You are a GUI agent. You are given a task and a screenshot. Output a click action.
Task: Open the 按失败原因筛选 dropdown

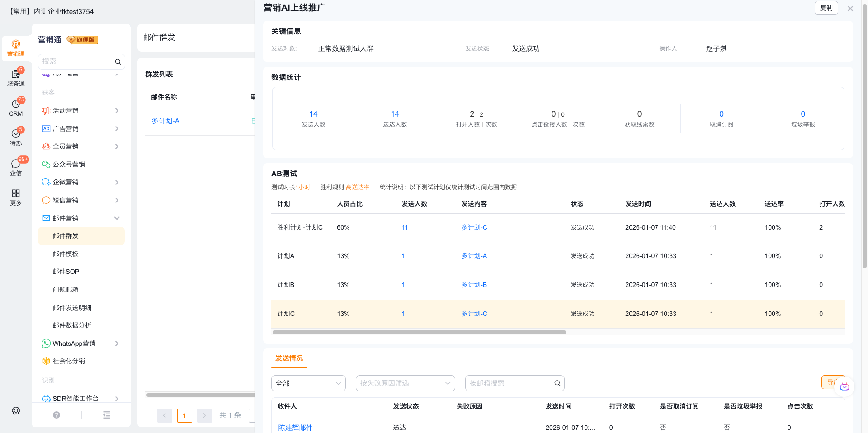(x=405, y=383)
